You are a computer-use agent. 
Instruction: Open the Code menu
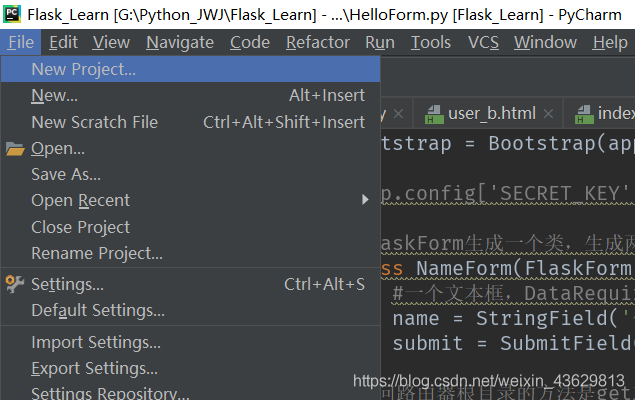click(250, 42)
